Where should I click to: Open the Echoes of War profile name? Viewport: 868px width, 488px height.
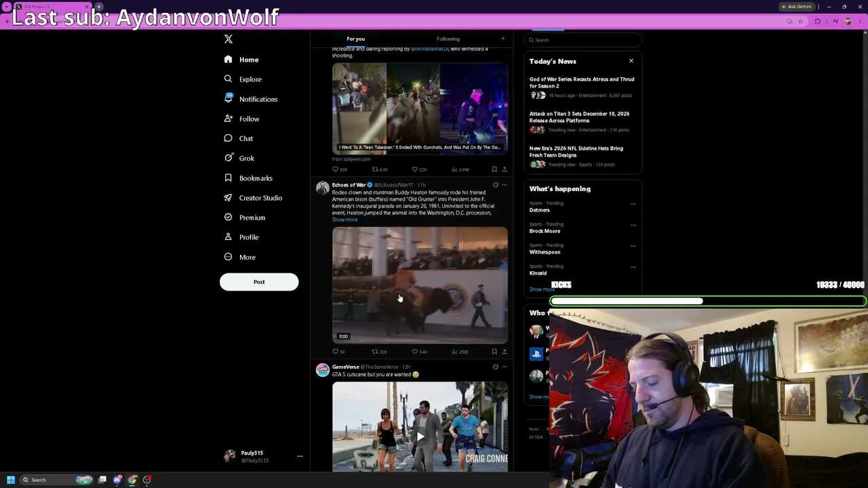349,185
